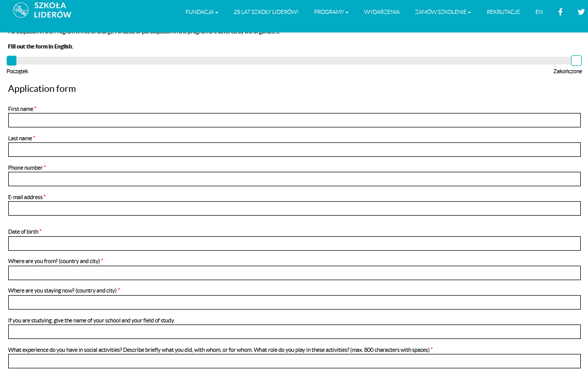Focus the First name input field
This screenshot has width=588, height=373.
coord(295,120)
